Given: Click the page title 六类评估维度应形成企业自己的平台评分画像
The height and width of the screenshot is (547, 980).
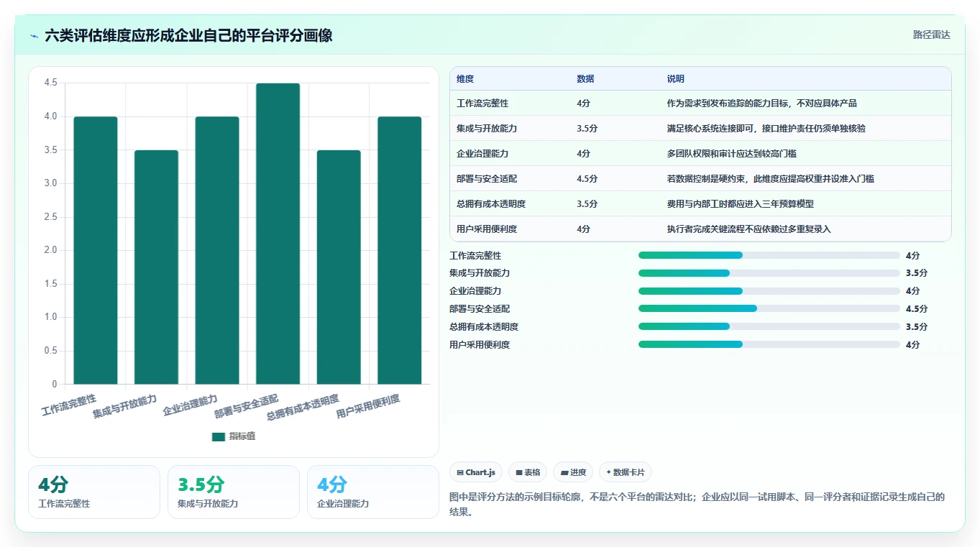Looking at the screenshot, I should click(188, 35).
